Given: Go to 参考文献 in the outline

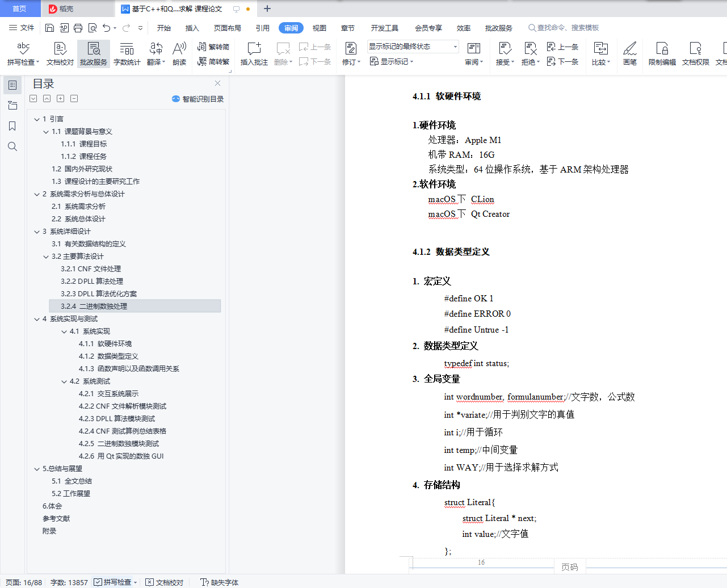Looking at the screenshot, I should click(56, 519).
